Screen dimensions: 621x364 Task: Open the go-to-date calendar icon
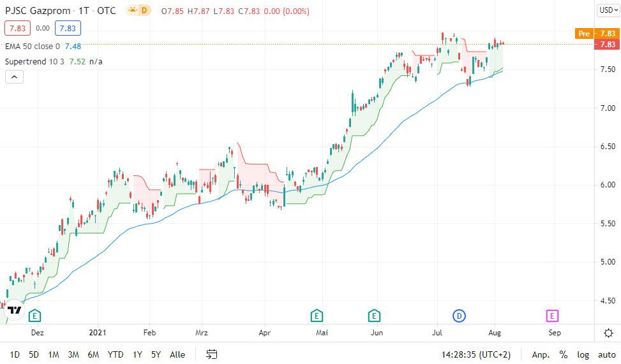click(212, 354)
